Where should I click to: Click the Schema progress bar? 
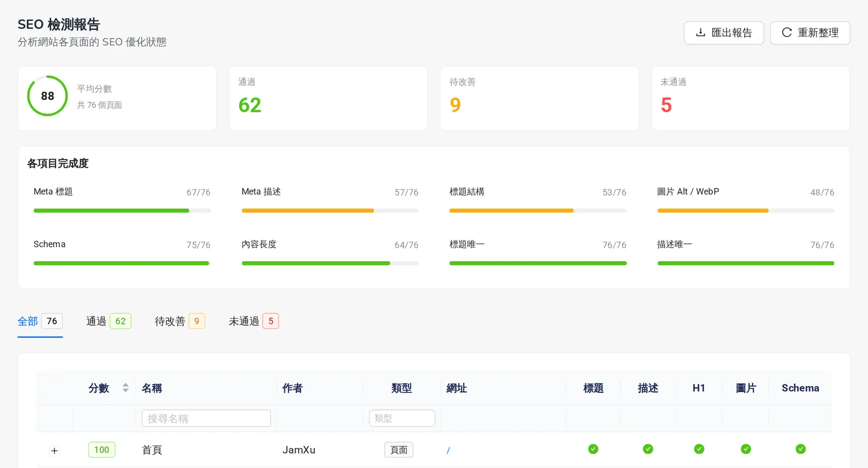[122, 263]
